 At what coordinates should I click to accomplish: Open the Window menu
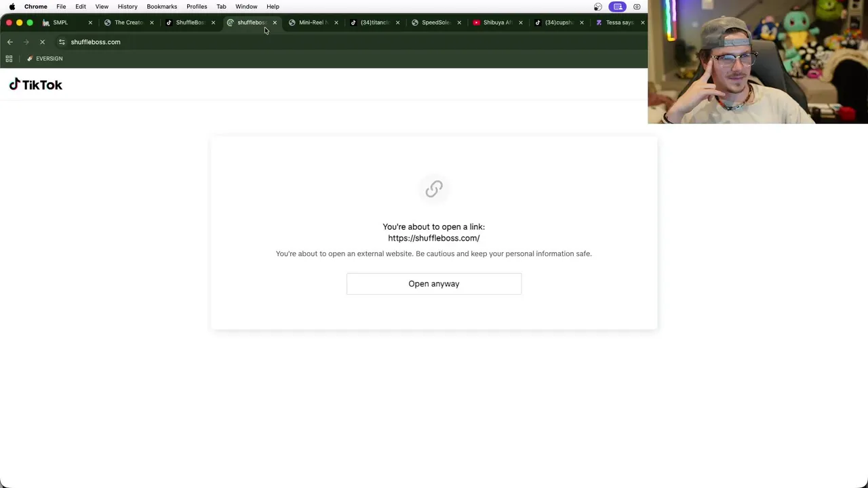click(x=246, y=7)
